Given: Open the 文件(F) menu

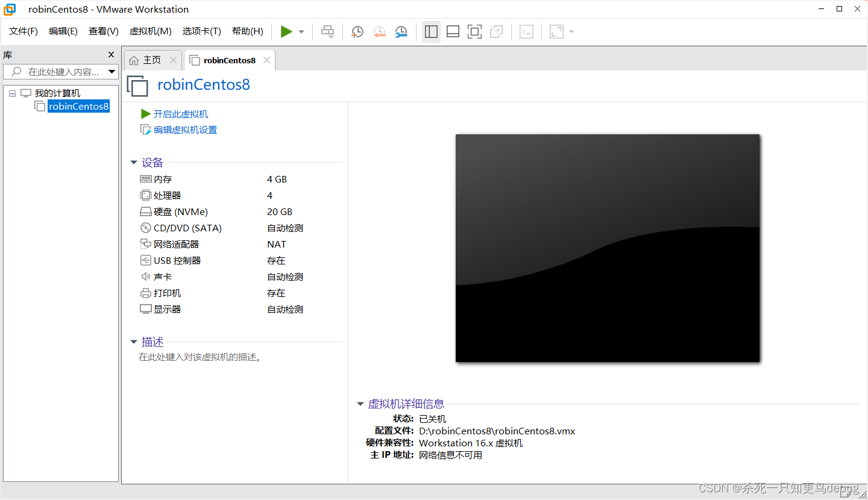Looking at the screenshot, I should (24, 31).
